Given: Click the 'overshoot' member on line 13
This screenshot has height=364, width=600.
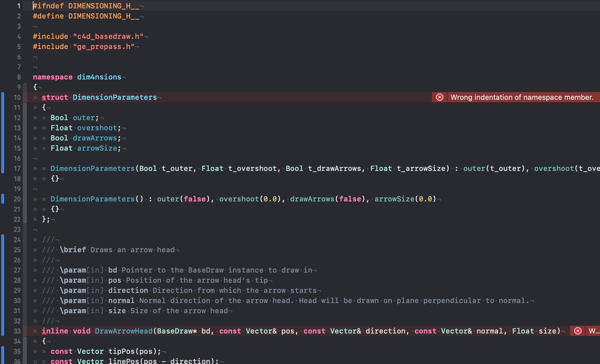Looking at the screenshot, I should point(97,128).
